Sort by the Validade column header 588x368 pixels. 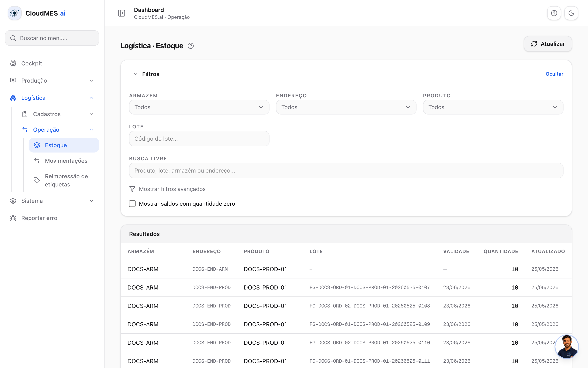click(456, 251)
